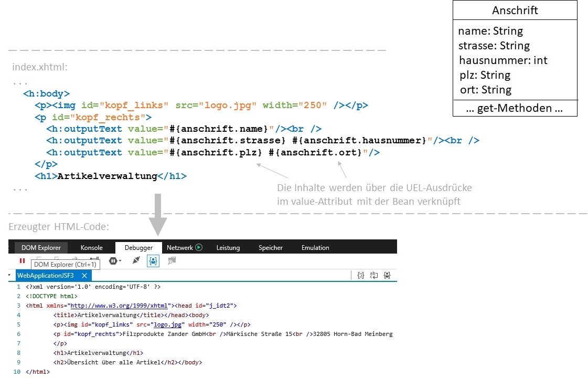This screenshot has width=588, height=378.
Task: Open the Emulation tab
Action: pos(315,247)
